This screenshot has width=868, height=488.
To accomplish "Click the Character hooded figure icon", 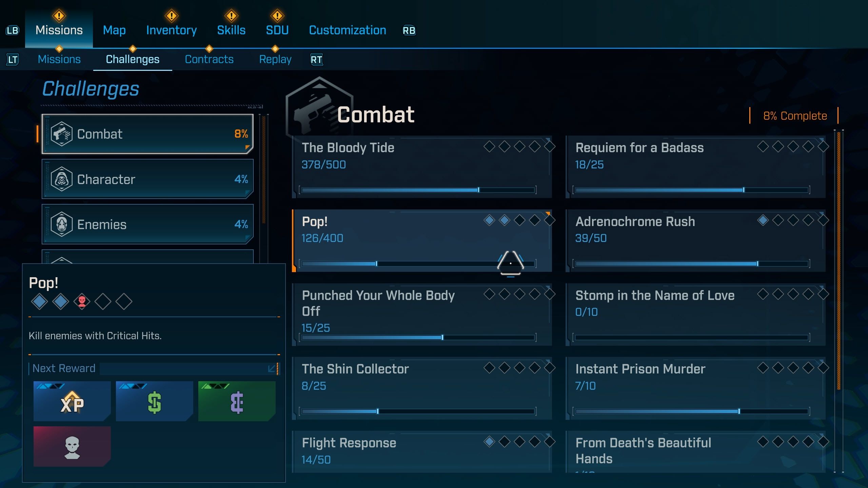I will click(x=61, y=179).
